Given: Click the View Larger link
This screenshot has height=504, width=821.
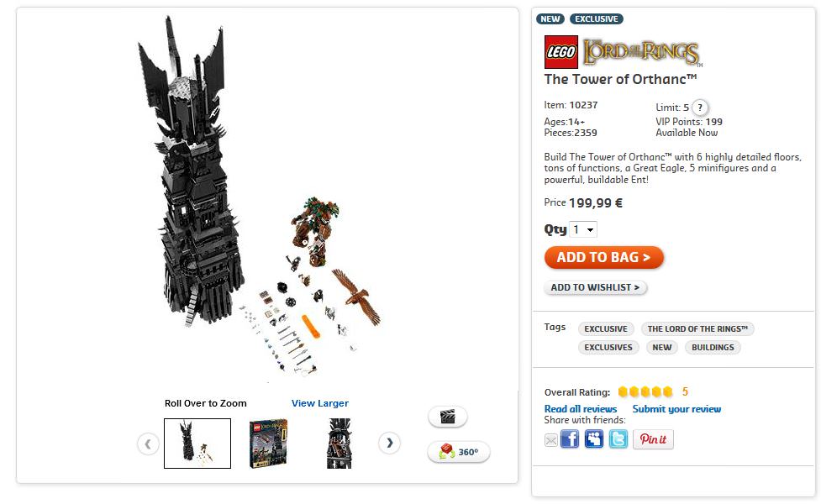Looking at the screenshot, I should 320,403.
